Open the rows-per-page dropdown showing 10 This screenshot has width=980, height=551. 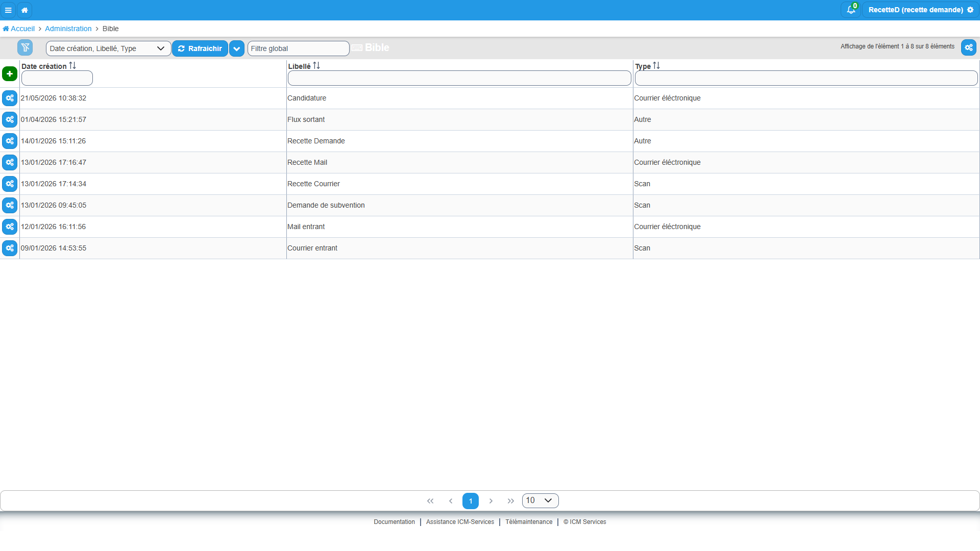point(540,500)
